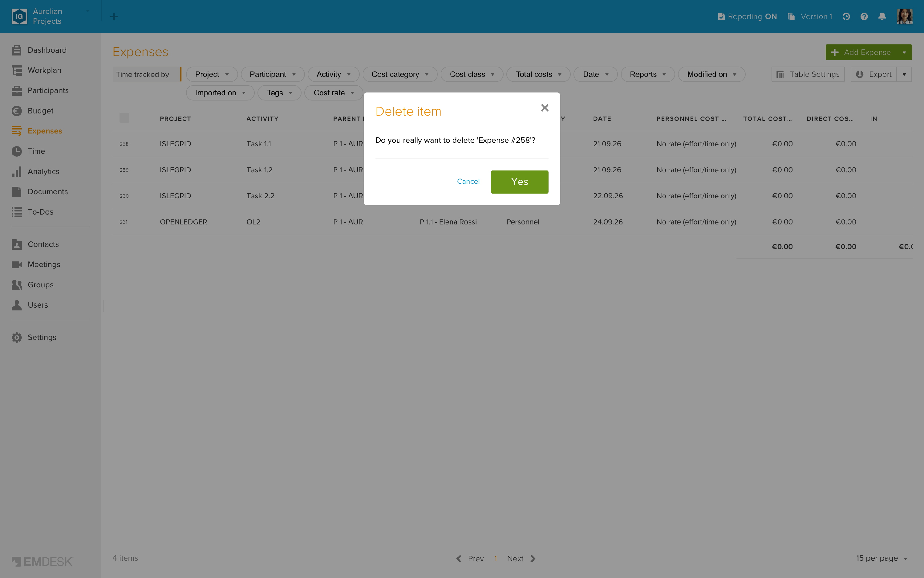Open Table Settings
Screen dimensions: 924x578
[x=808, y=75]
